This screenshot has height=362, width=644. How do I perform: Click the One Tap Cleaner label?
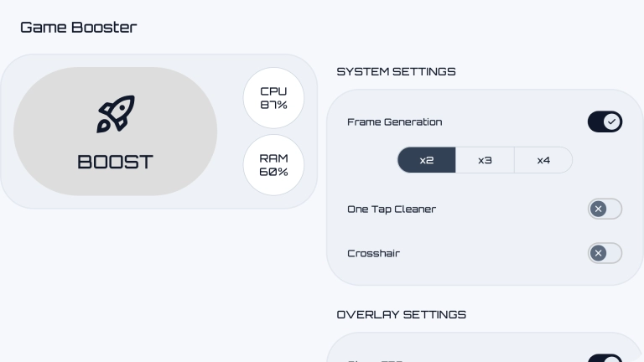click(392, 209)
